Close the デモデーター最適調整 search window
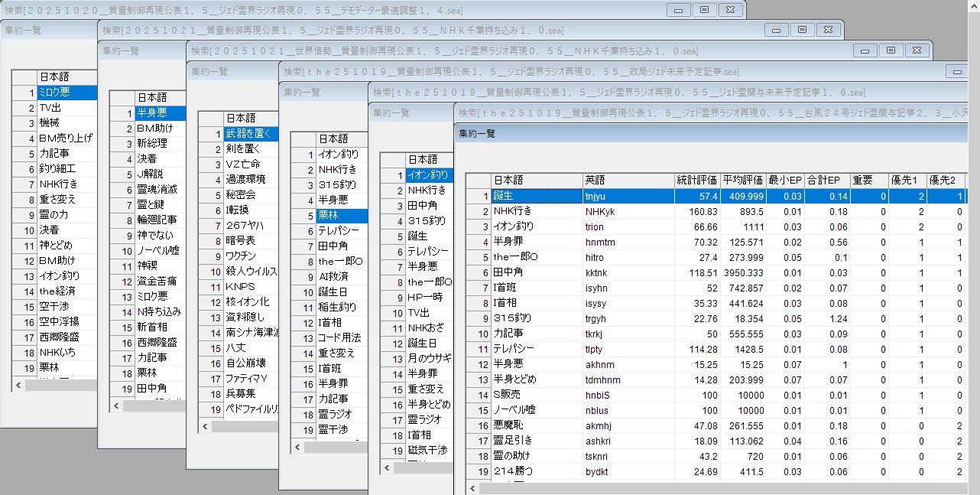The image size is (980, 495). click(730, 9)
